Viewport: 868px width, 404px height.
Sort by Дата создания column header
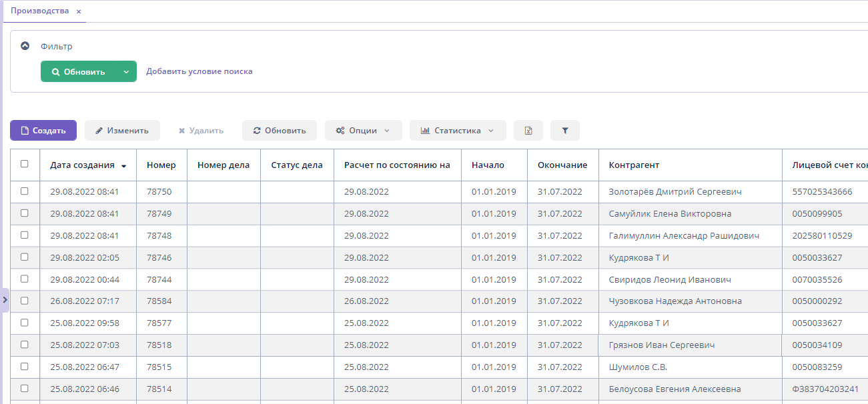pyautogui.click(x=82, y=165)
